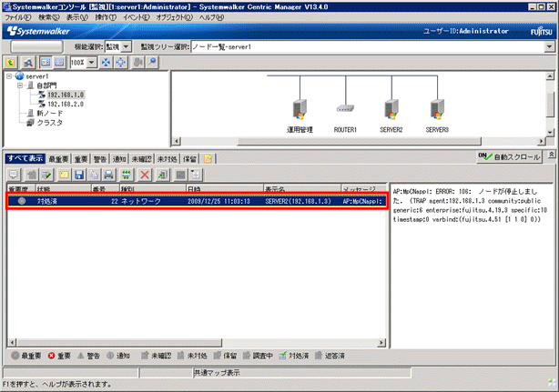Open the 検索 menu
Image resolution: width=559 pixels, height=392 pixels.
click(49, 17)
